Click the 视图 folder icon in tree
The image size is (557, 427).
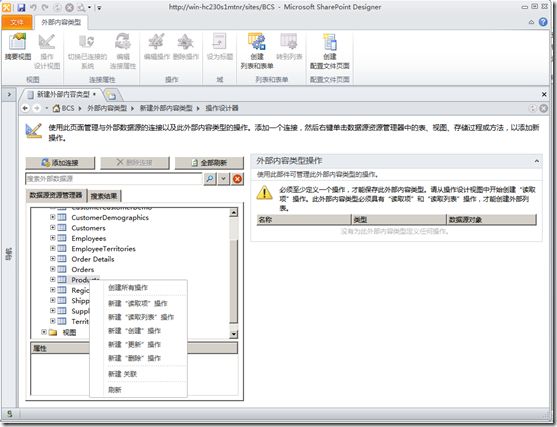click(53, 332)
